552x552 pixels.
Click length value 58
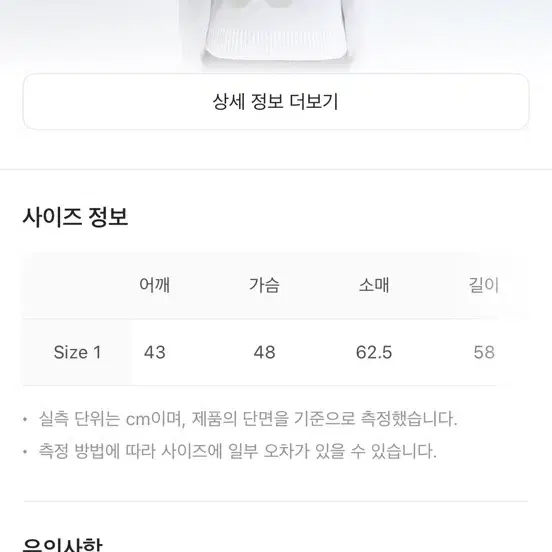pos(484,352)
